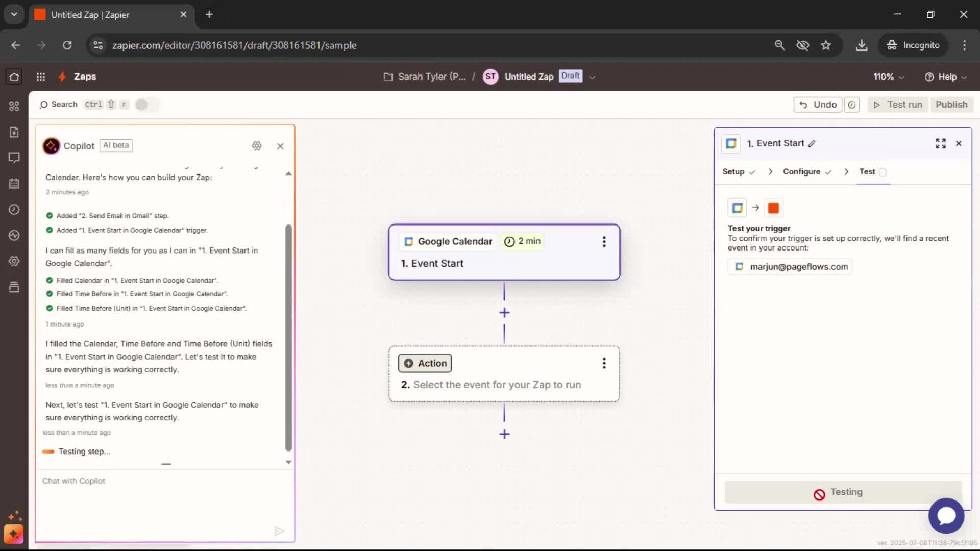980x551 pixels.
Task: Close the Event Start side panel
Action: coord(959,144)
